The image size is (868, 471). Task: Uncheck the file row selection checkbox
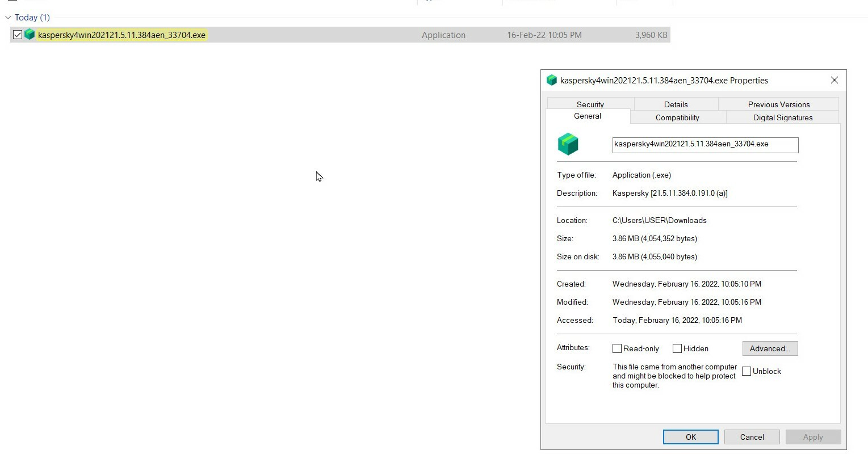click(x=18, y=35)
